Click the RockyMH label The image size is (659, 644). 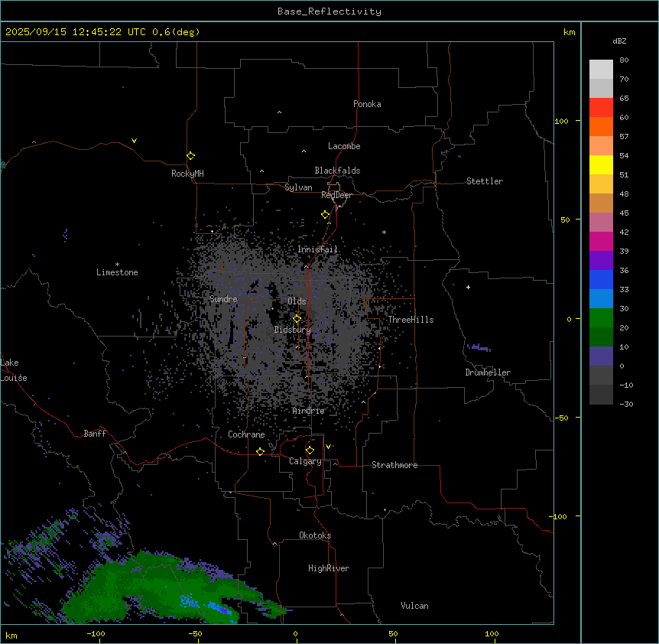point(187,174)
